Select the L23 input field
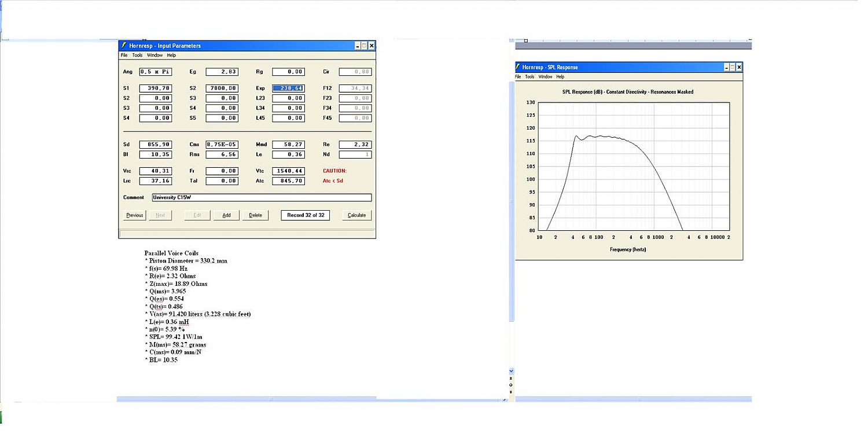 [288, 98]
